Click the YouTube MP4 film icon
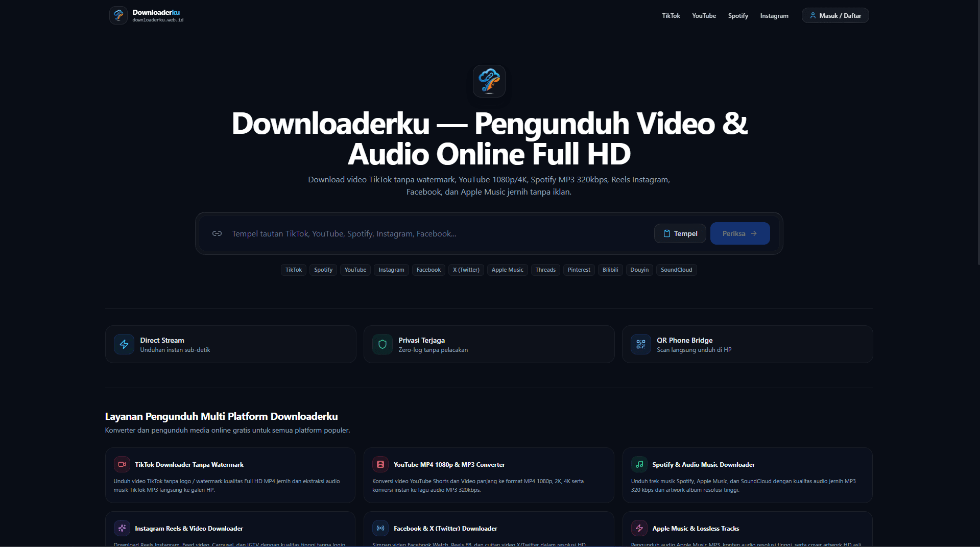The image size is (980, 547). coord(380,464)
